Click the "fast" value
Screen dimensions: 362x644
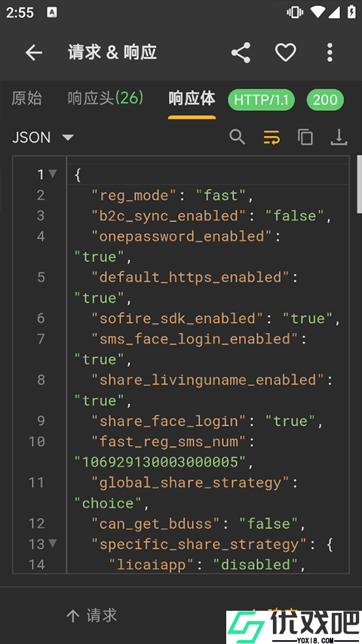(221, 196)
